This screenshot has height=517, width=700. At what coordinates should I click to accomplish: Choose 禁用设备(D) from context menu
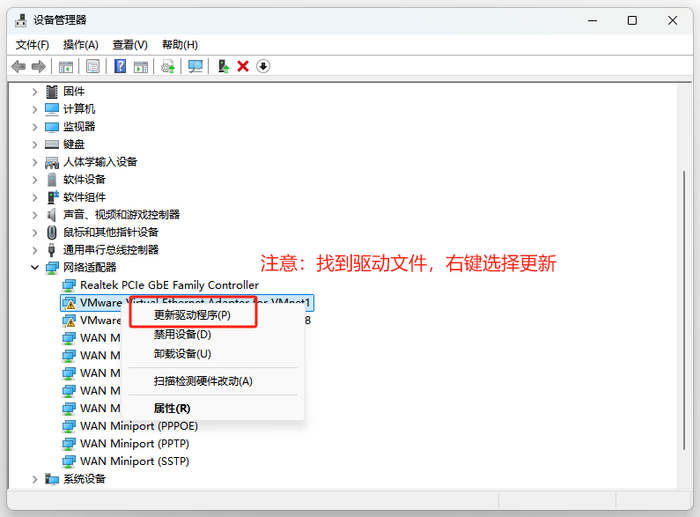182,334
